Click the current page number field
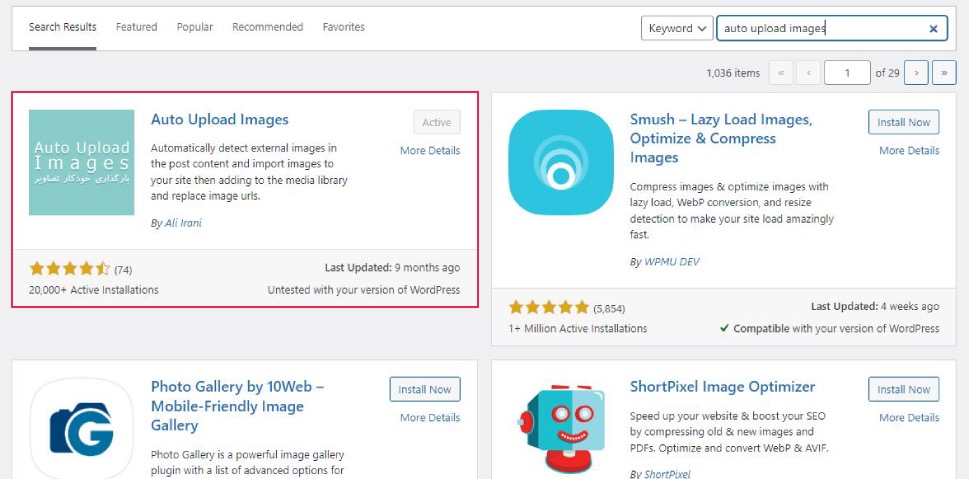The image size is (969, 479). (847, 73)
